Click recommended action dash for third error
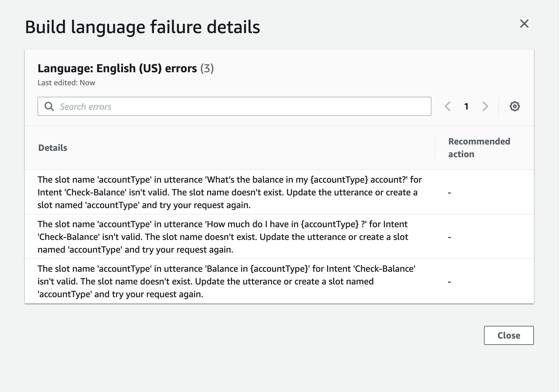Image resolution: width=560 pixels, height=392 pixels. click(449, 282)
